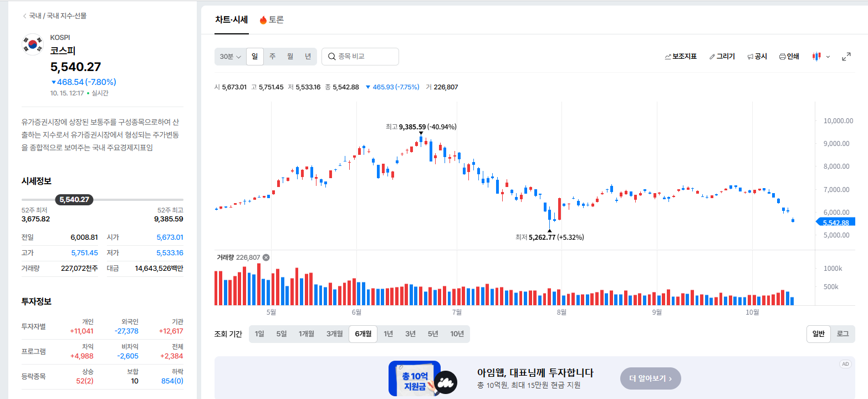Screen dimensions: 868x399
Task: Set period to 3년
Action: [410, 334]
